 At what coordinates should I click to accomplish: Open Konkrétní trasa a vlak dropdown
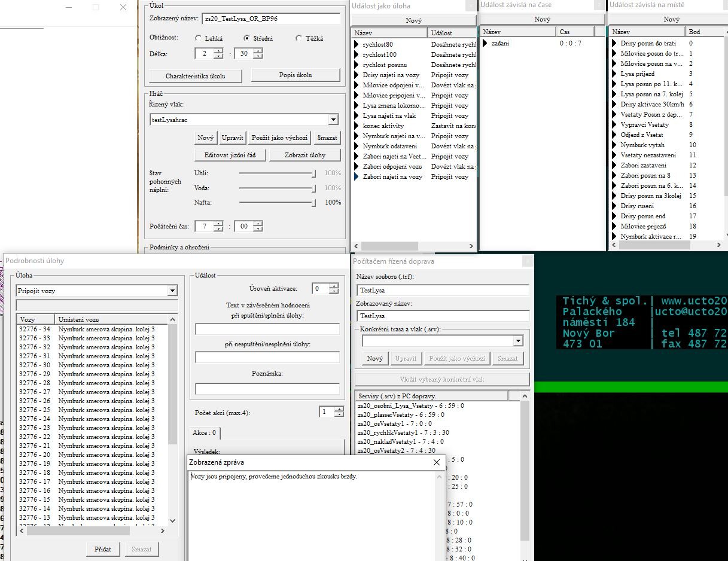click(x=518, y=341)
